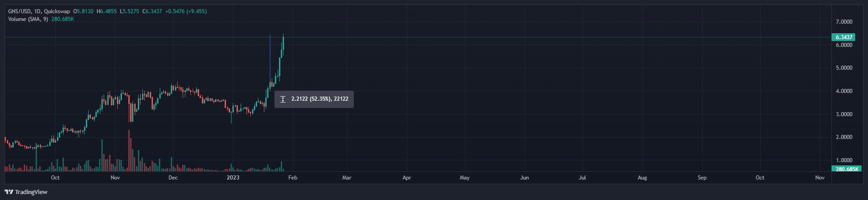Screen dimensions: 868x200
Task: Click the Aug label on time axis
Action: 642,178
